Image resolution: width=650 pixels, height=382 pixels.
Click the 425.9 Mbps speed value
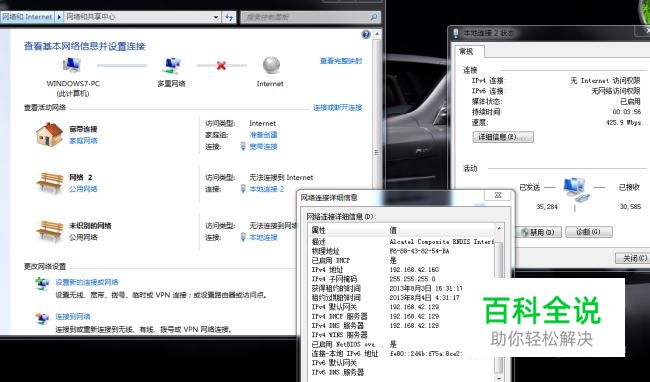(623, 123)
